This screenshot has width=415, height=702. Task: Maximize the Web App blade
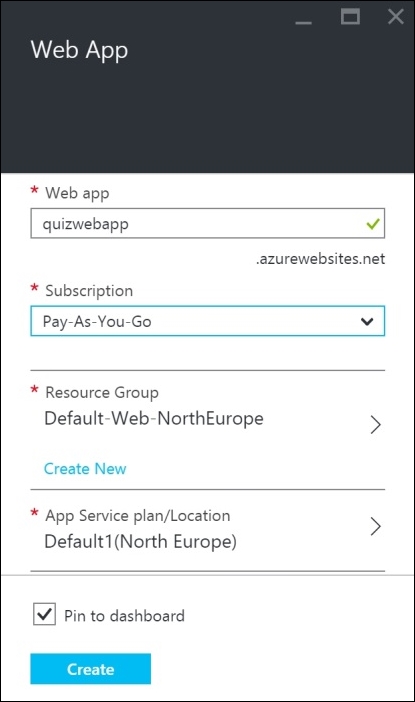pyautogui.click(x=350, y=17)
